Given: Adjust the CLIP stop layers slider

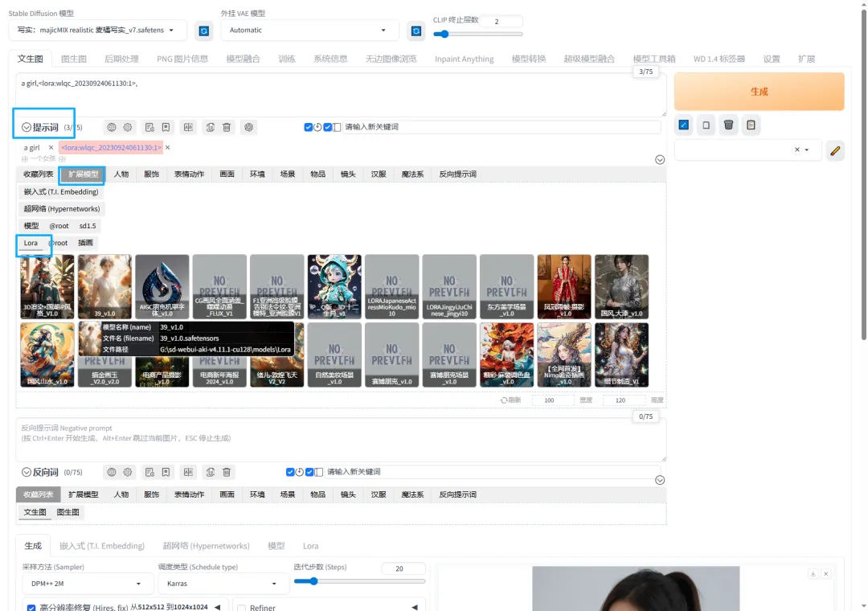Looking at the screenshot, I should 478,34.
